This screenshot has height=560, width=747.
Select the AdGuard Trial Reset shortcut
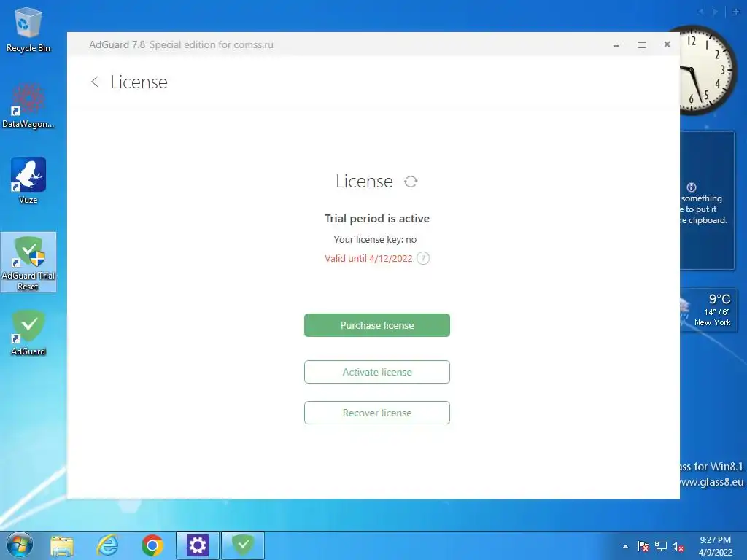point(28,262)
